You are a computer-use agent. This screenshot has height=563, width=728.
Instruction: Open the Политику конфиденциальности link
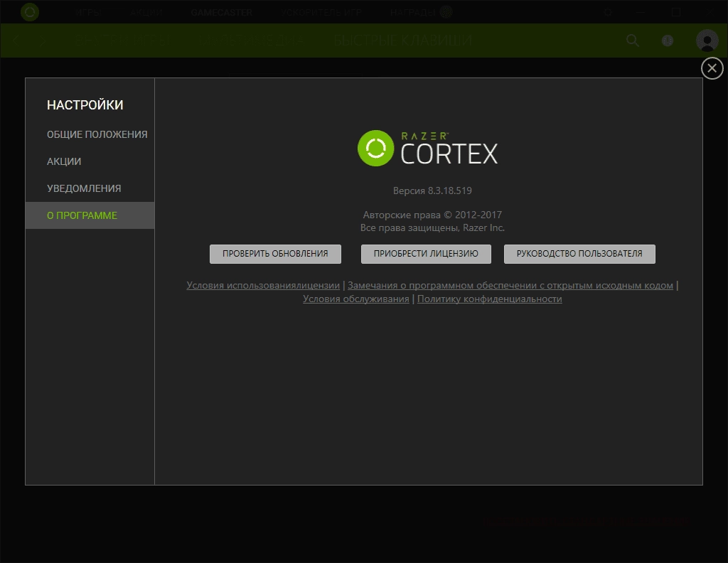tap(489, 299)
